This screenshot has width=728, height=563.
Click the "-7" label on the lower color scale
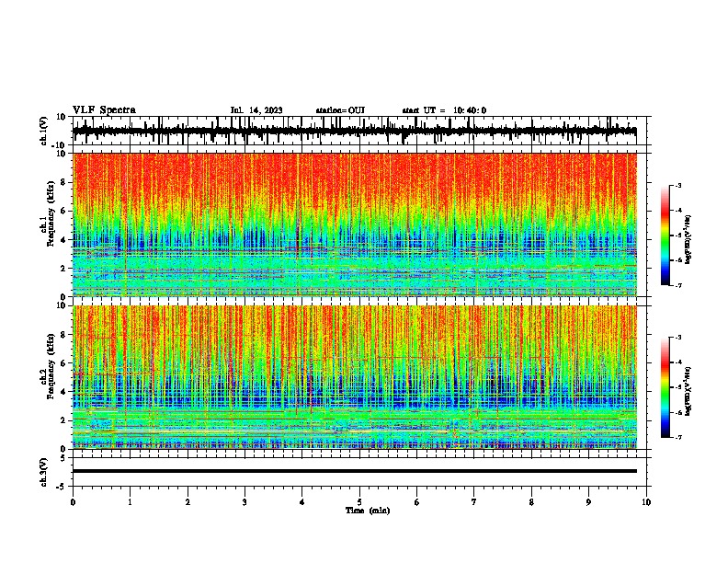click(677, 437)
